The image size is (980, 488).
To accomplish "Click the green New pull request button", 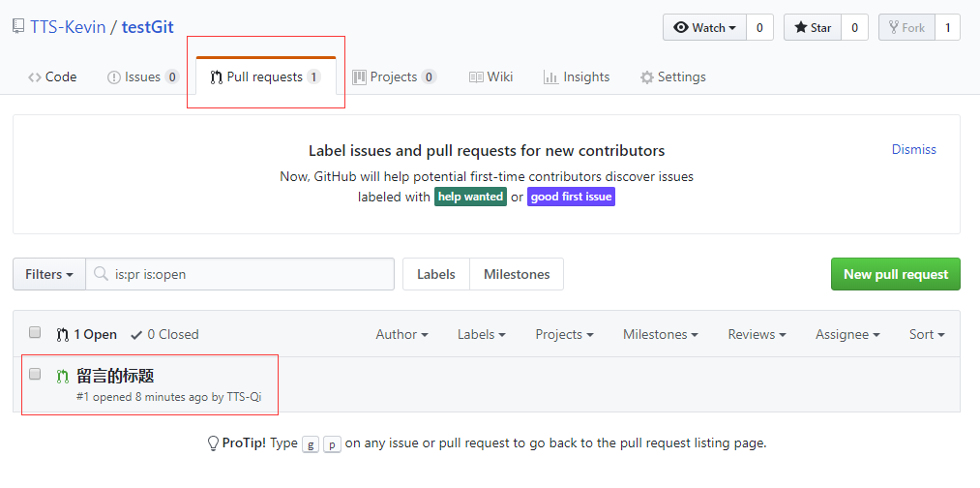I will click(x=896, y=274).
